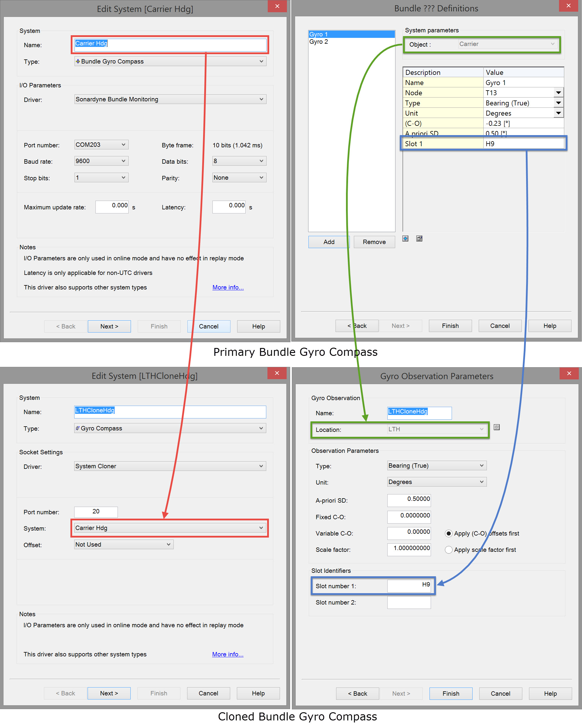Close the Bundle Definitions dialog with the X
This screenshot has height=728, width=582.
(x=568, y=6)
